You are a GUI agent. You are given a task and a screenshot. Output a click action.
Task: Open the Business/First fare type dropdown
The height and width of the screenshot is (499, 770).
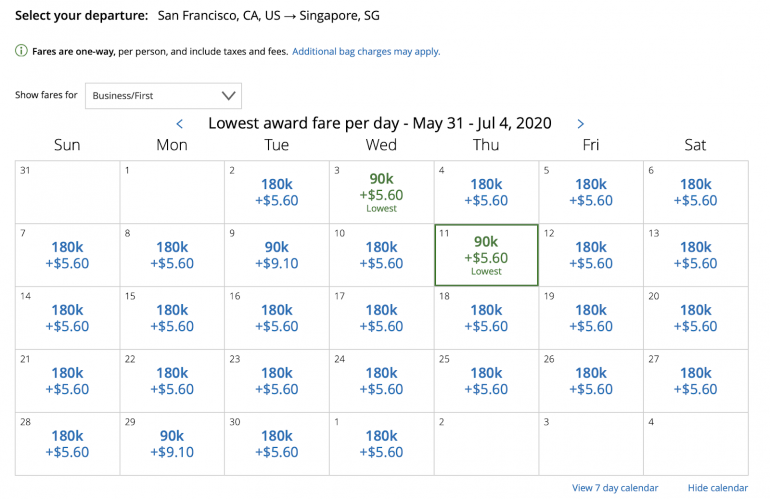coord(163,96)
